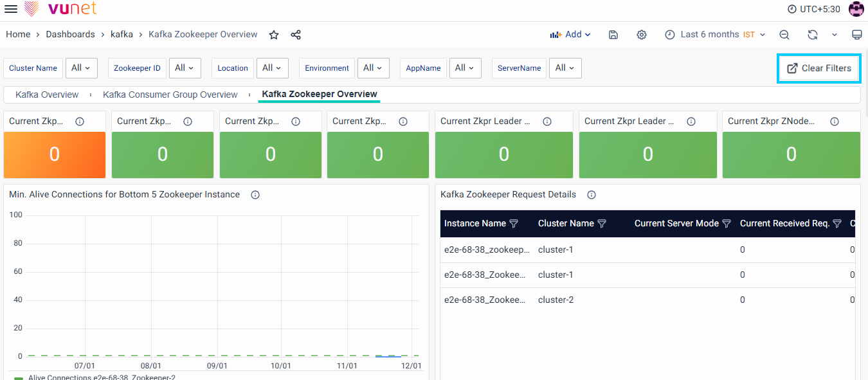Open the hamburger navigation menu
The image size is (868, 380).
click(x=11, y=9)
